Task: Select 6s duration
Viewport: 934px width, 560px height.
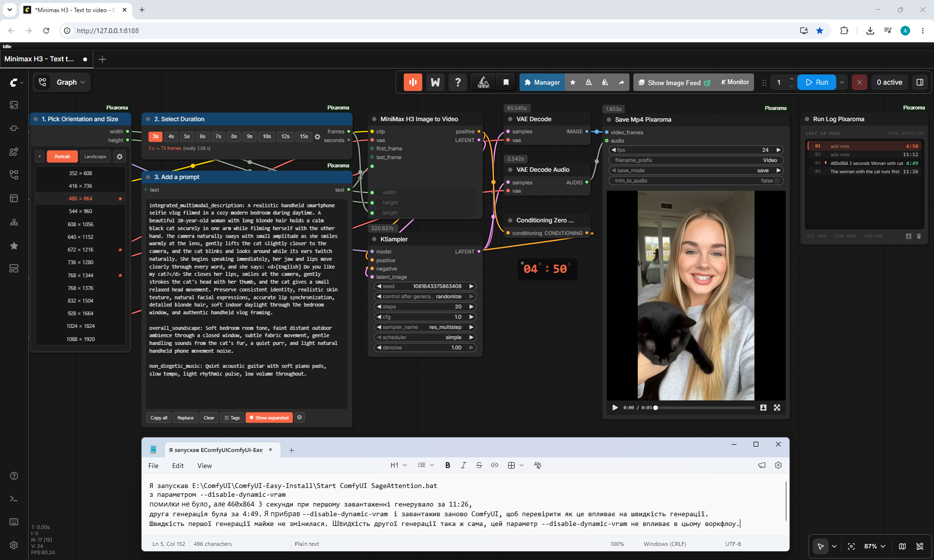Action: pos(202,137)
